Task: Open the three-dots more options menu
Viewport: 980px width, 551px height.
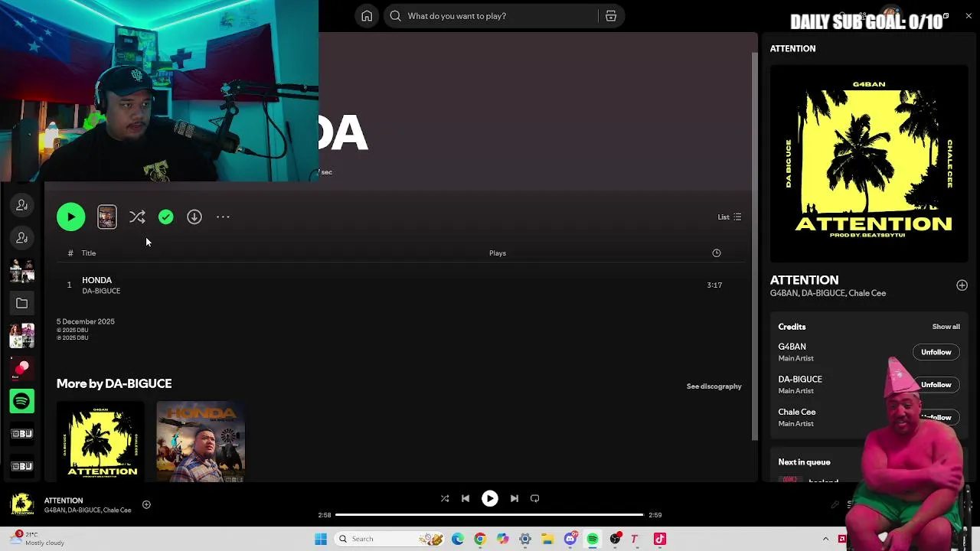Action: [223, 217]
